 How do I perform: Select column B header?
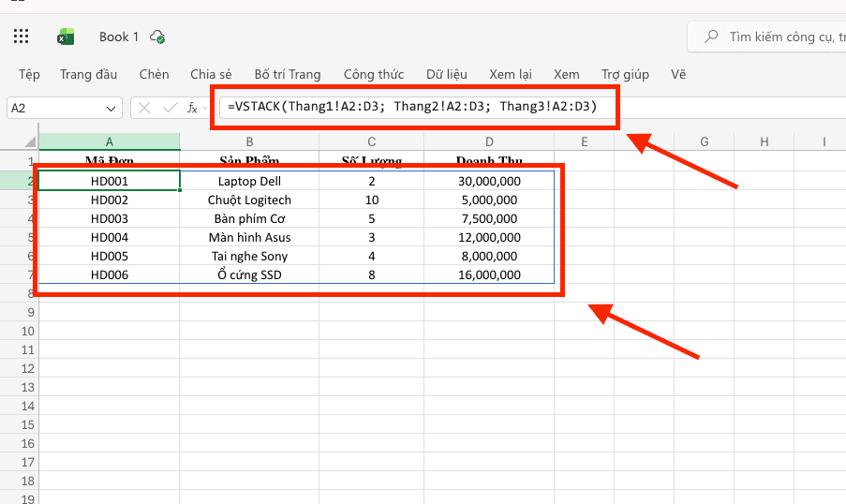coord(249,141)
